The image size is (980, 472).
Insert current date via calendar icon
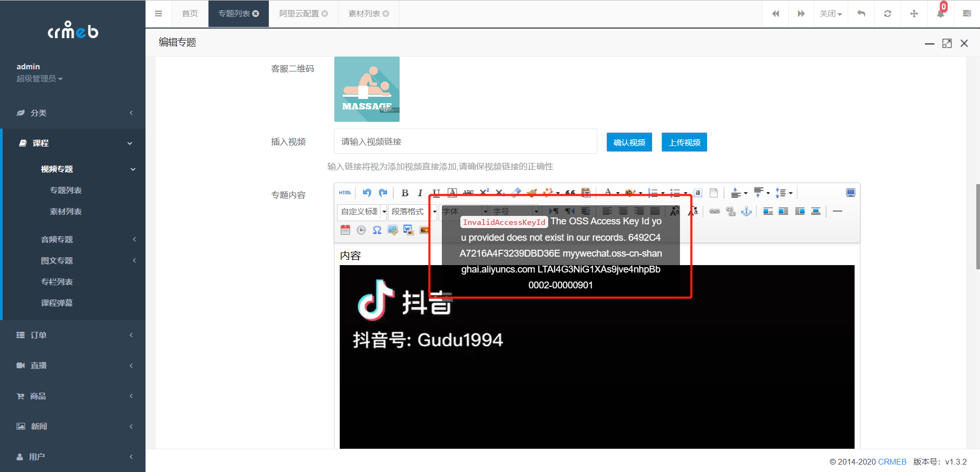pos(346,230)
